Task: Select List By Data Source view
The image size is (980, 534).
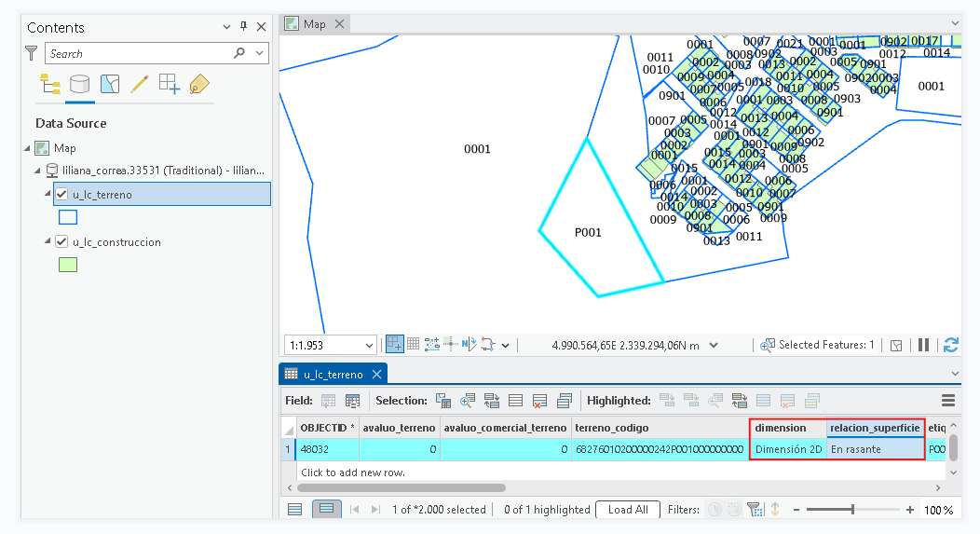Action: [x=79, y=84]
